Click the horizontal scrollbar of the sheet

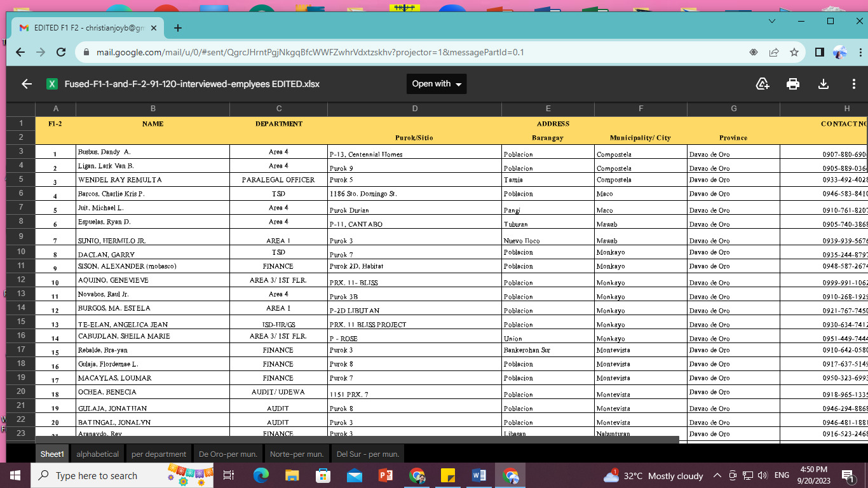pos(356,440)
